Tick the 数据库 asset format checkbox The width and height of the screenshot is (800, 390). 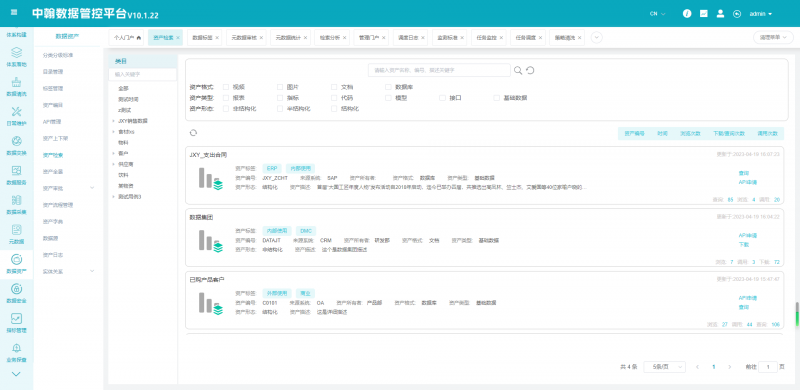click(x=388, y=87)
